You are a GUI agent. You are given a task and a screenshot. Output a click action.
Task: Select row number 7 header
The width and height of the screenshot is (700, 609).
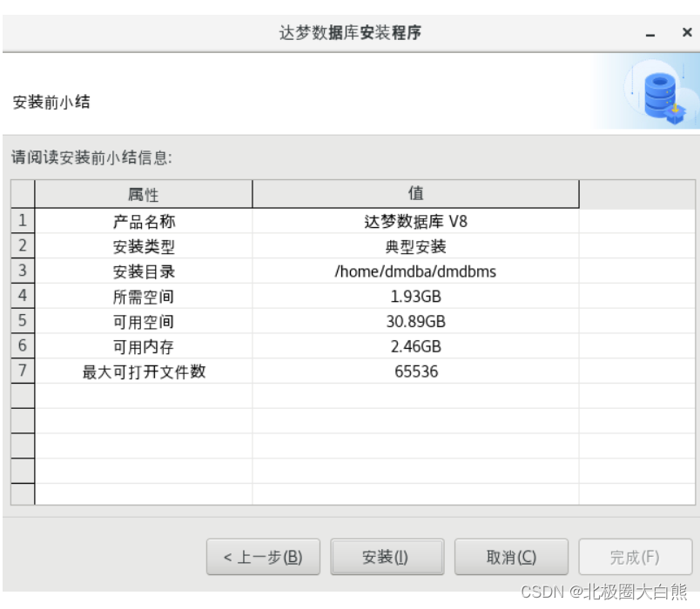(x=23, y=371)
